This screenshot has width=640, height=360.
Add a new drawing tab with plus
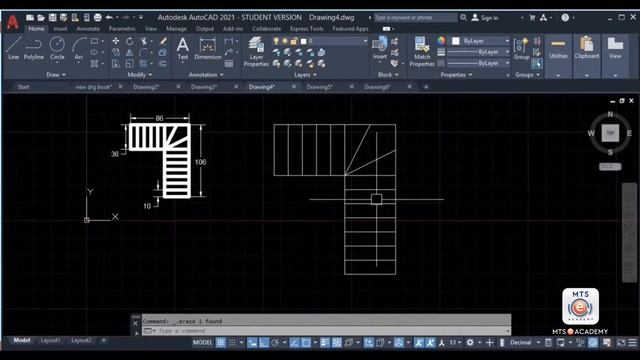tap(426, 87)
